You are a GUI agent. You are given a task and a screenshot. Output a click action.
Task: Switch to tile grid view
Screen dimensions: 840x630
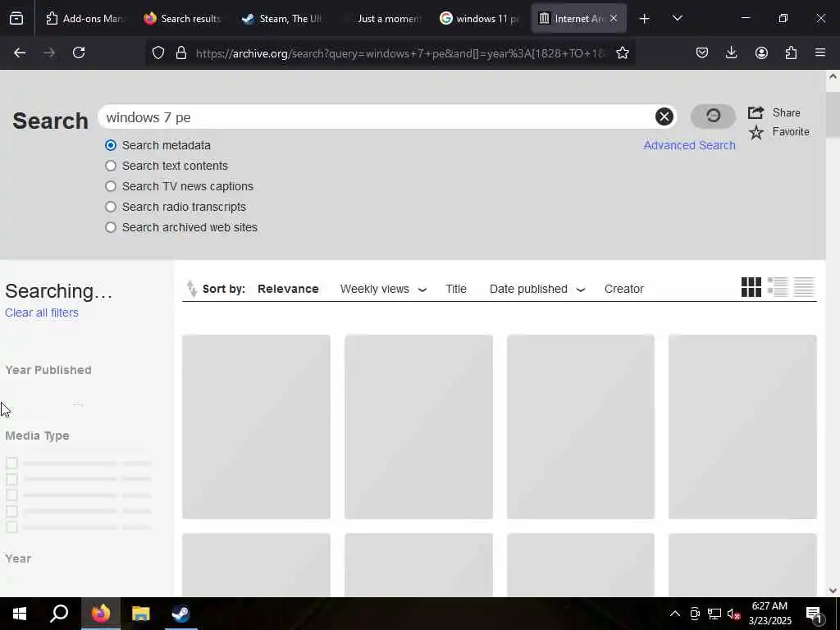(751, 287)
